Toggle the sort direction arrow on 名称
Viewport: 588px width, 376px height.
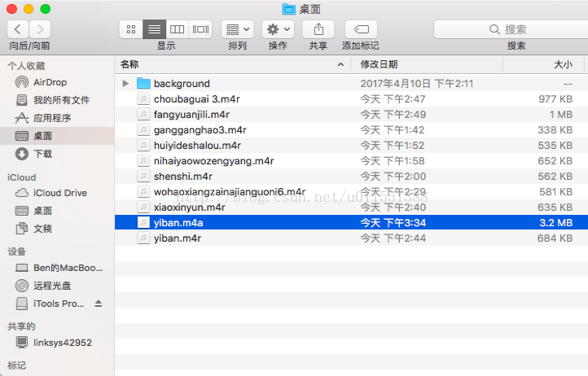point(340,64)
